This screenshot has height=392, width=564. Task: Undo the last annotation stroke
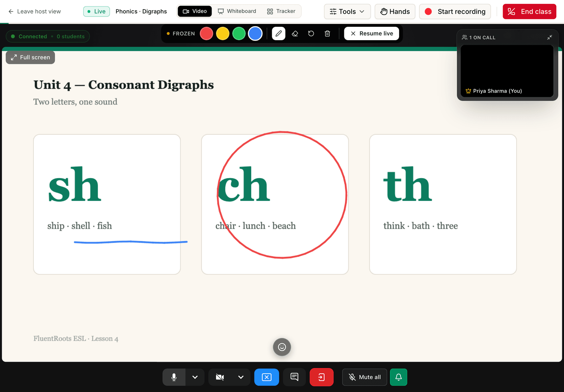click(311, 33)
